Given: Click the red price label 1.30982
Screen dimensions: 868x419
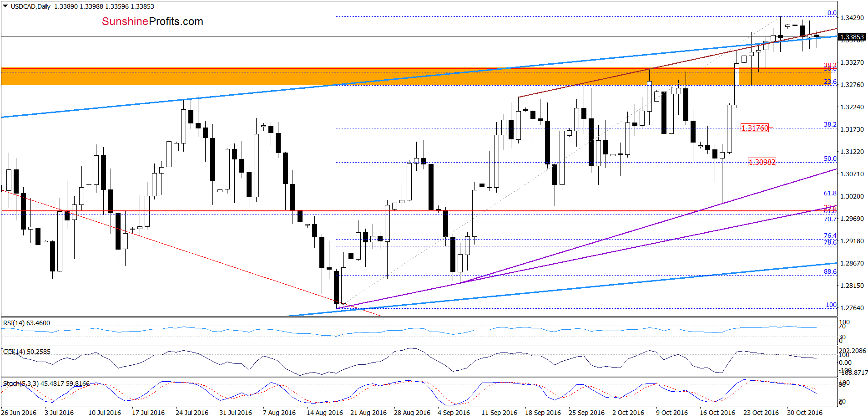Looking at the screenshot, I should click(762, 162).
